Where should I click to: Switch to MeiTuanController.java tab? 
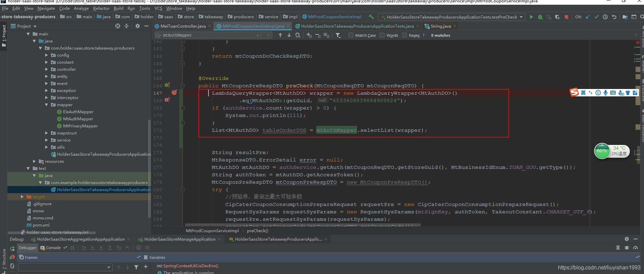click(183, 26)
